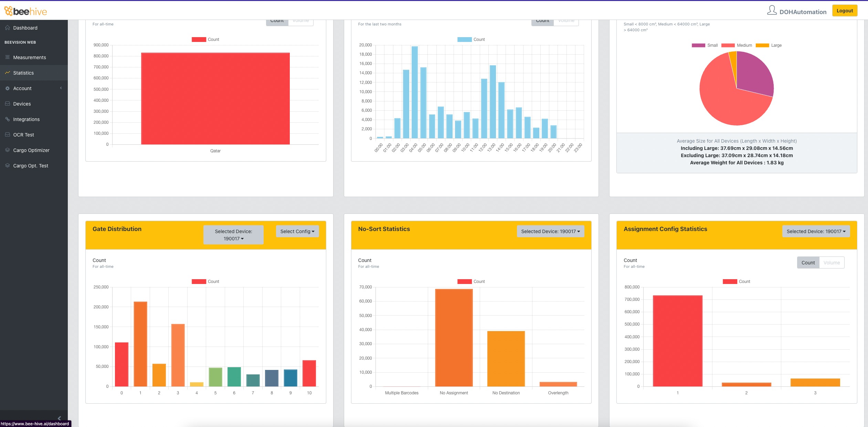
Task: Collapse sidebar with bottom chevron arrow
Action: tap(59, 418)
